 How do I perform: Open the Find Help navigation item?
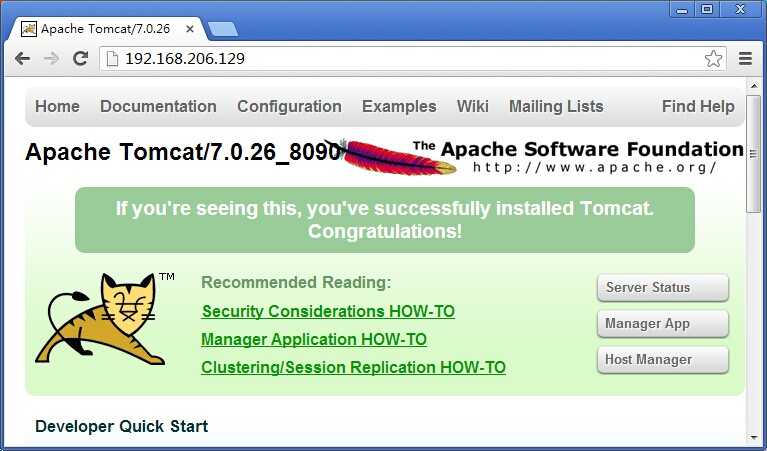click(x=698, y=107)
